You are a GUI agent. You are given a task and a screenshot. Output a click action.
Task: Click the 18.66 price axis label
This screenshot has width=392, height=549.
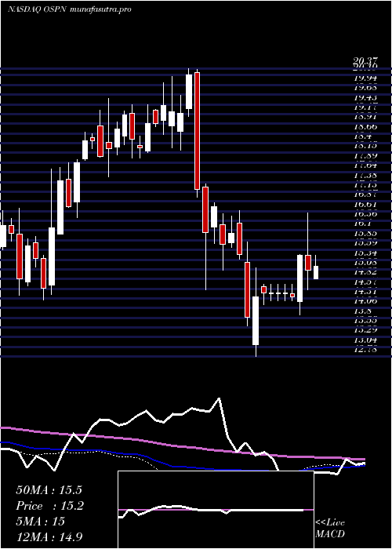click(366, 127)
